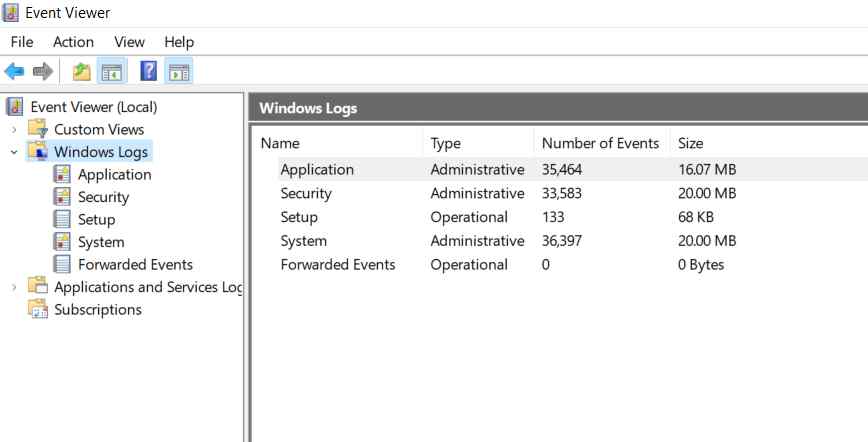Click the System log icon in tree
Screen dimensions: 868x442
[x=62, y=241]
